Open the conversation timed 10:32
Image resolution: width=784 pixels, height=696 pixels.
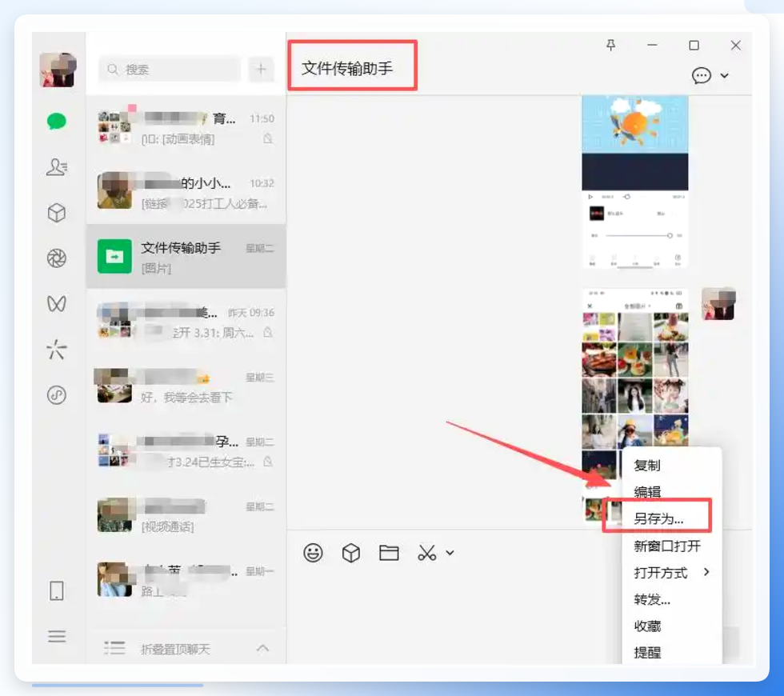coord(186,192)
